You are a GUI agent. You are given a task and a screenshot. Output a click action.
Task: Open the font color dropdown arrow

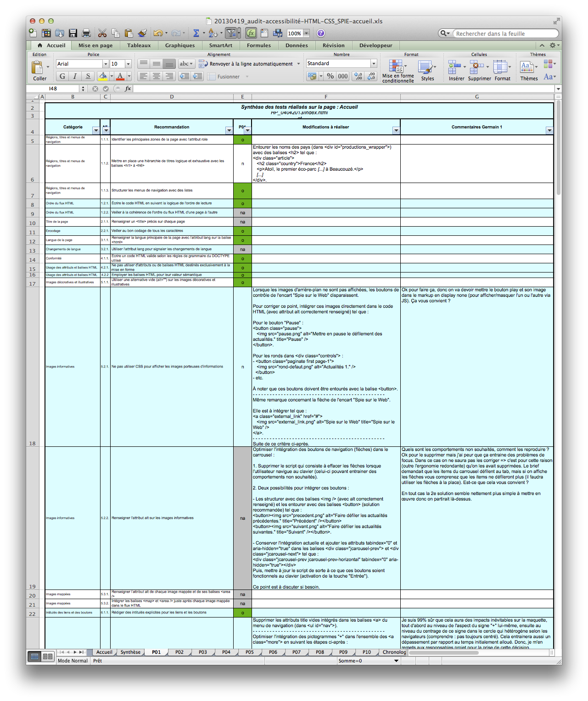129,76
